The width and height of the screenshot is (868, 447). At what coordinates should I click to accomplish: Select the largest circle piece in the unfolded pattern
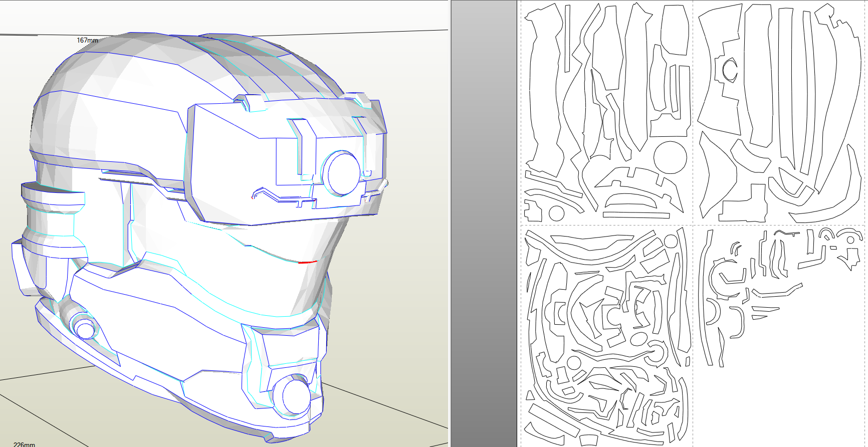(x=670, y=157)
